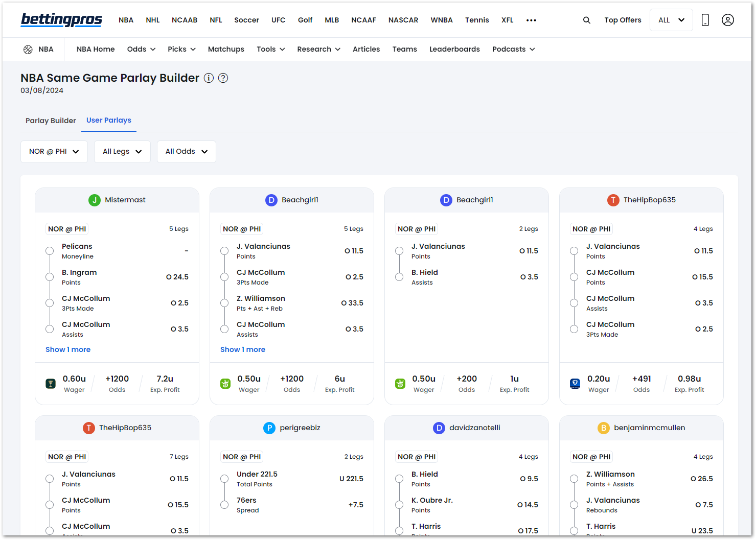
Task: Click the basketball NBA icon
Action: 28,50
